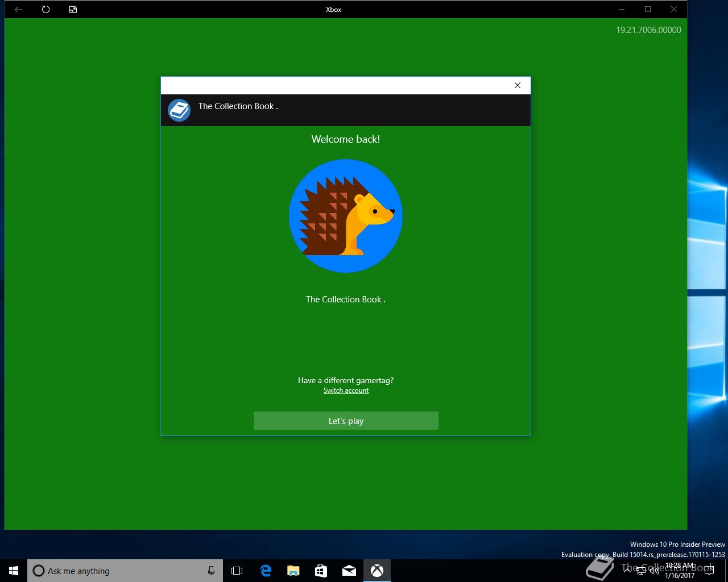Go back using Xbox title bar arrow
Image resolution: width=728 pixels, height=582 pixels.
pyautogui.click(x=18, y=9)
